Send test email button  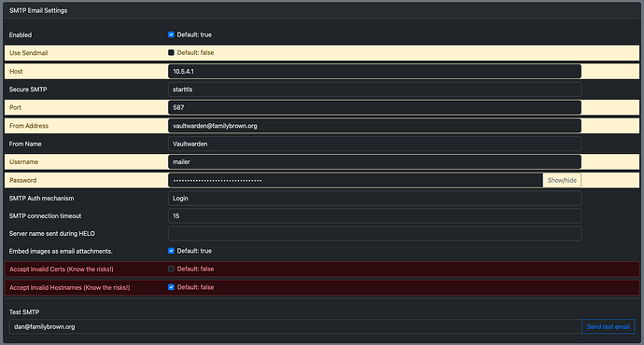(x=609, y=326)
